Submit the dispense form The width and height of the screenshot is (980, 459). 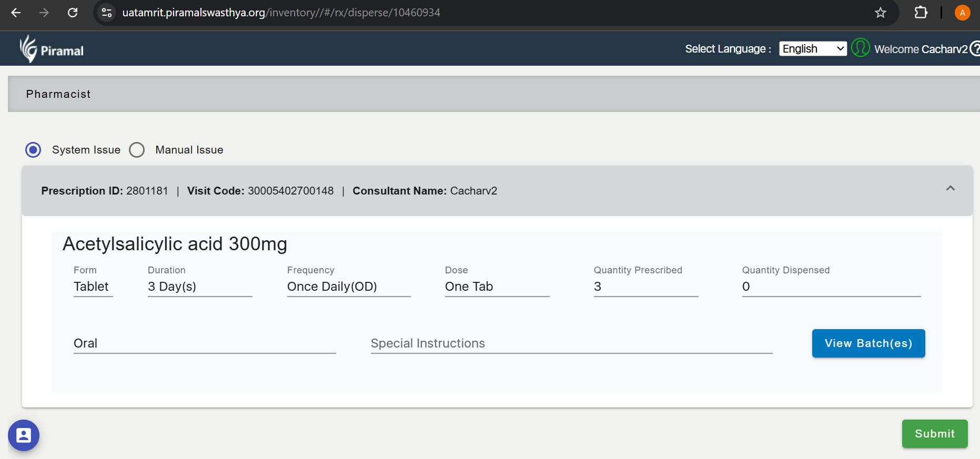[x=934, y=434]
